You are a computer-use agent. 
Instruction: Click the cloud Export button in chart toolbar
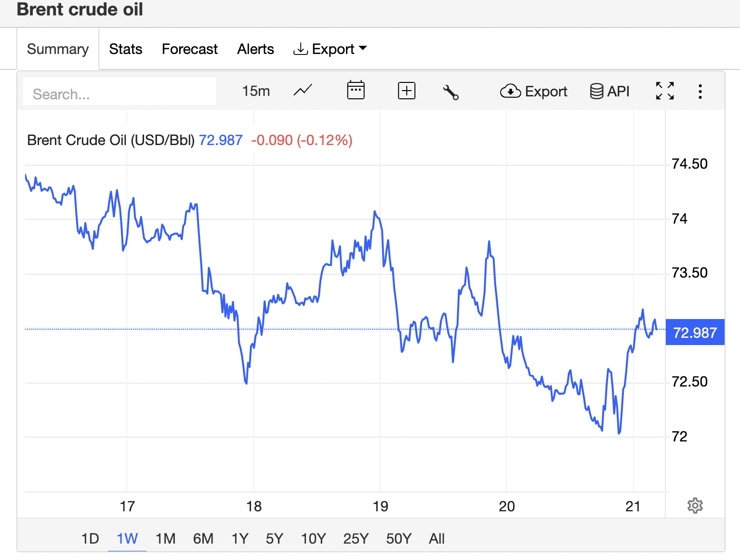click(x=534, y=91)
